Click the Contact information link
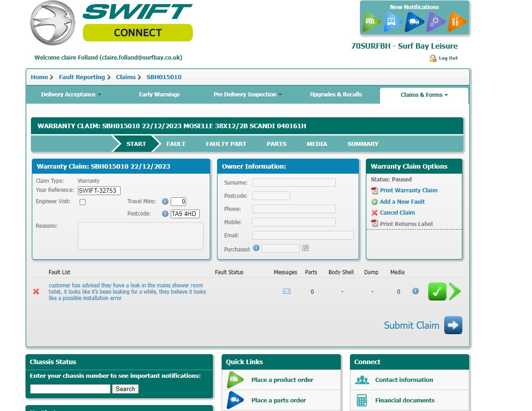The height and width of the screenshot is (411, 532). [x=404, y=380]
